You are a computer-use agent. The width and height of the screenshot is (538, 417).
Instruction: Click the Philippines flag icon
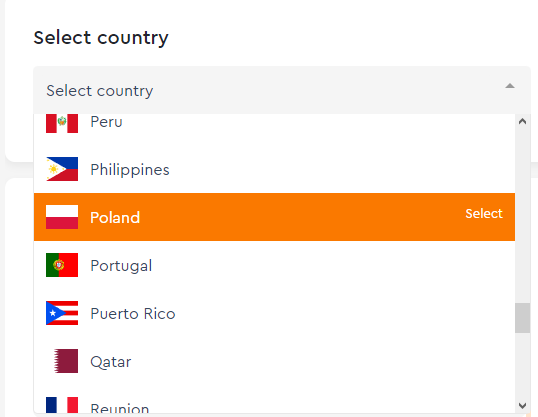click(62, 169)
